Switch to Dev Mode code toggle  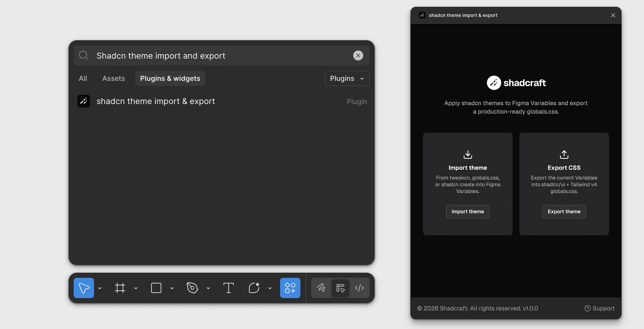pyautogui.click(x=359, y=288)
